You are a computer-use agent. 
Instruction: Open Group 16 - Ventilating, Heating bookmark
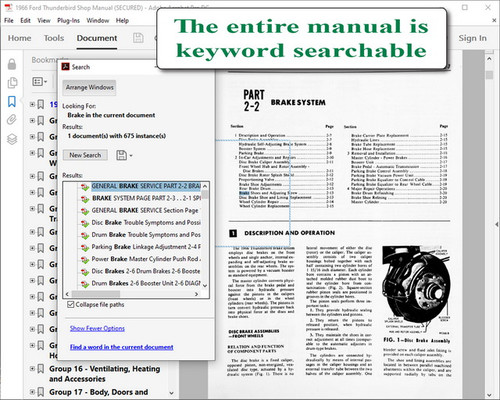pyautogui.click(x=105, y=374)
